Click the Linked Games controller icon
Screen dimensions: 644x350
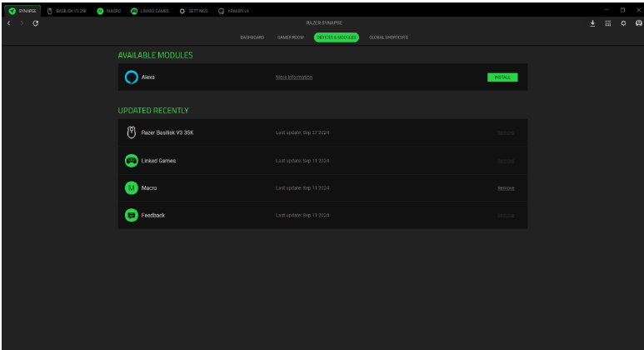pyautogui.click(x=132, y=161)
